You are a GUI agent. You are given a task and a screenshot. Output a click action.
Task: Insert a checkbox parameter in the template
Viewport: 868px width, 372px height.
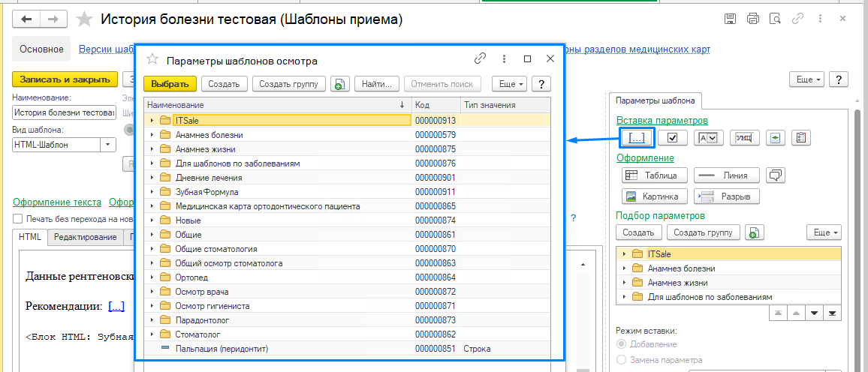tap(673, 138)
